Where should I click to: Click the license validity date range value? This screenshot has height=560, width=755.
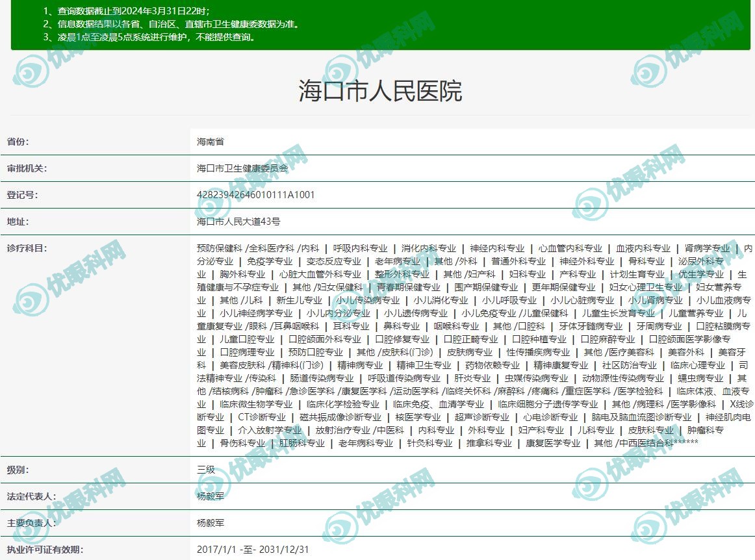pos(253,550)
